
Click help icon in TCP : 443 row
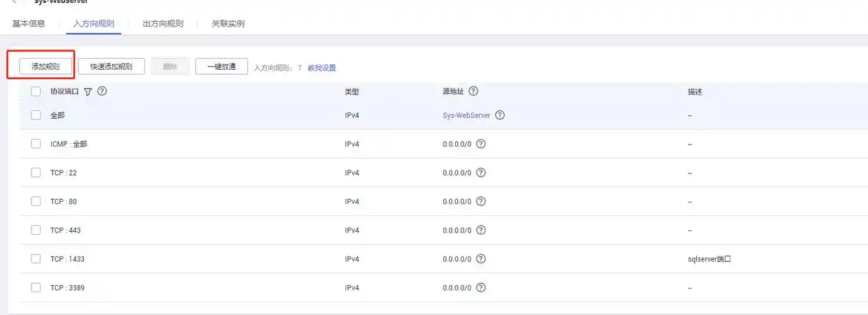coord(481,230)
